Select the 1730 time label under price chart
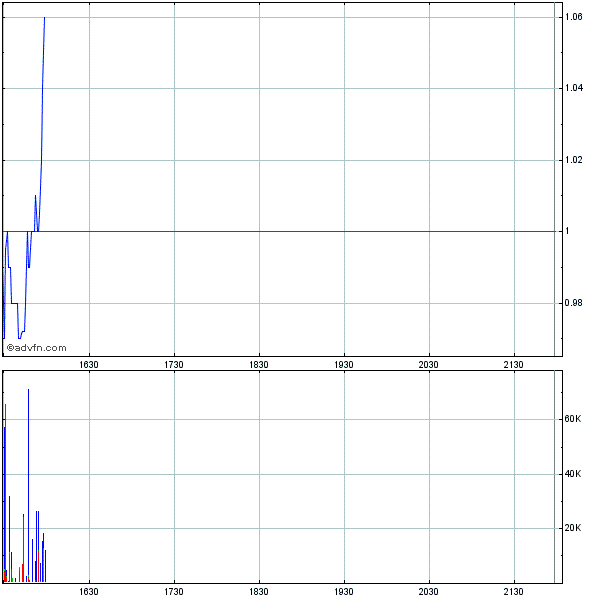Image resolution: width=600 pixels, height=600 pixels. (174, 365)
